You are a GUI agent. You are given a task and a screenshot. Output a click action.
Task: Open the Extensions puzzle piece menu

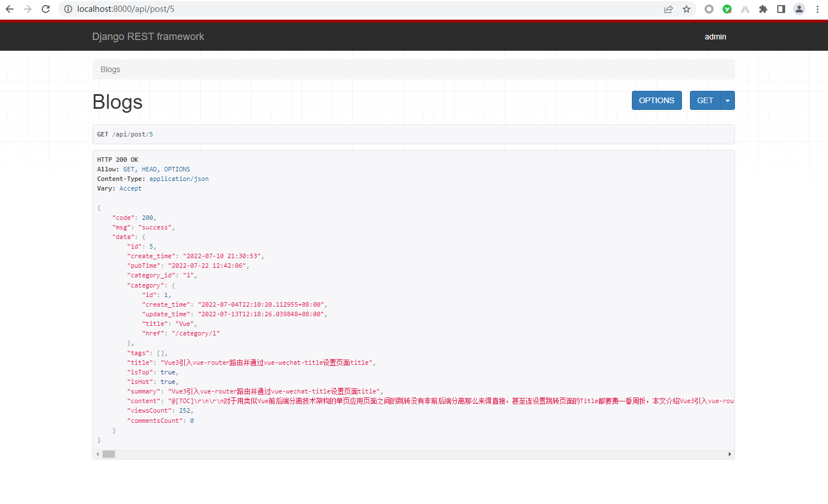763,9
